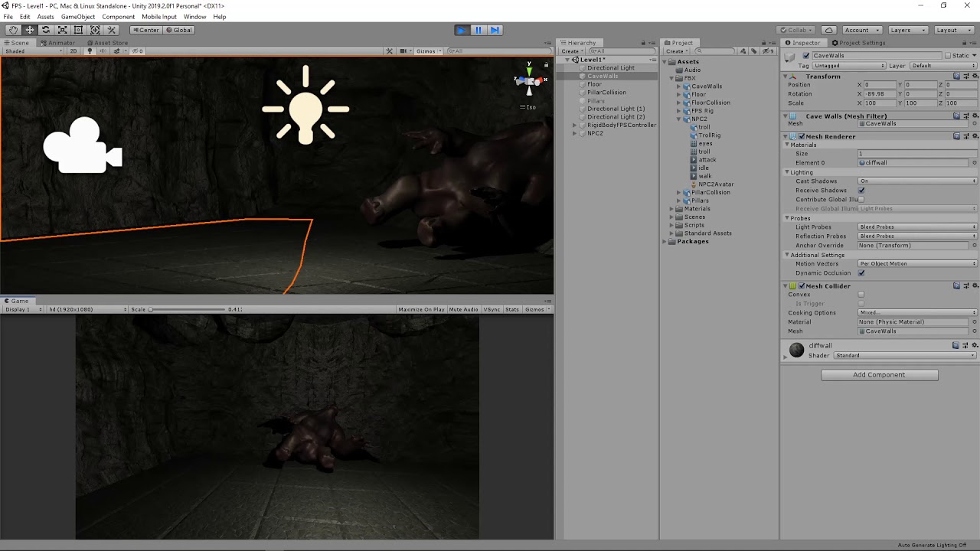Click the scene camera settings icon
This screenshot has width=980, height=551.
point(404,51)
